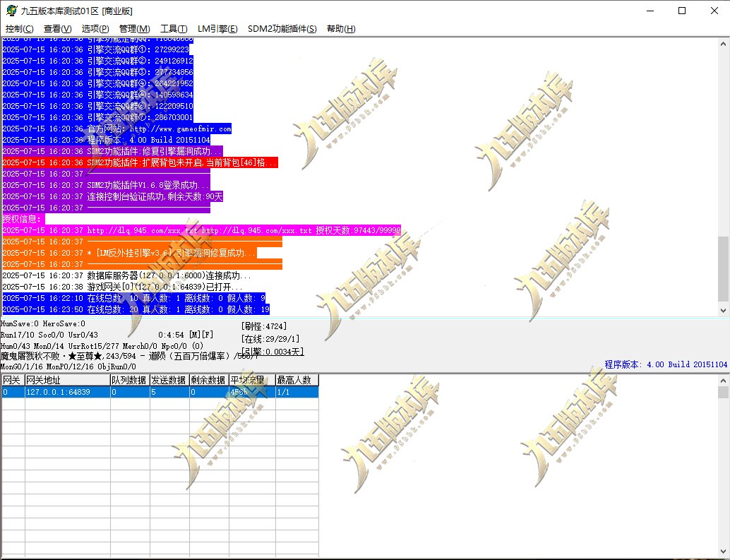Open the 选项(P) menu
Image resolution: width=730 pixels, height=560 pixels.
pos(95,29)
